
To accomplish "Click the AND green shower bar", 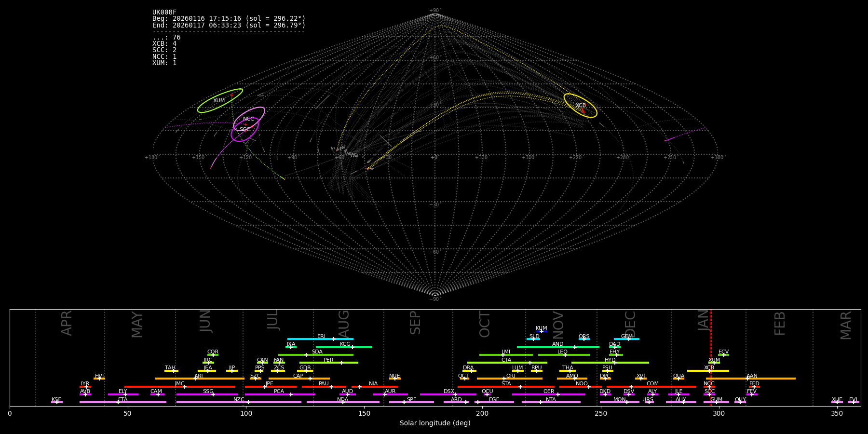I will tap(558, 347).
